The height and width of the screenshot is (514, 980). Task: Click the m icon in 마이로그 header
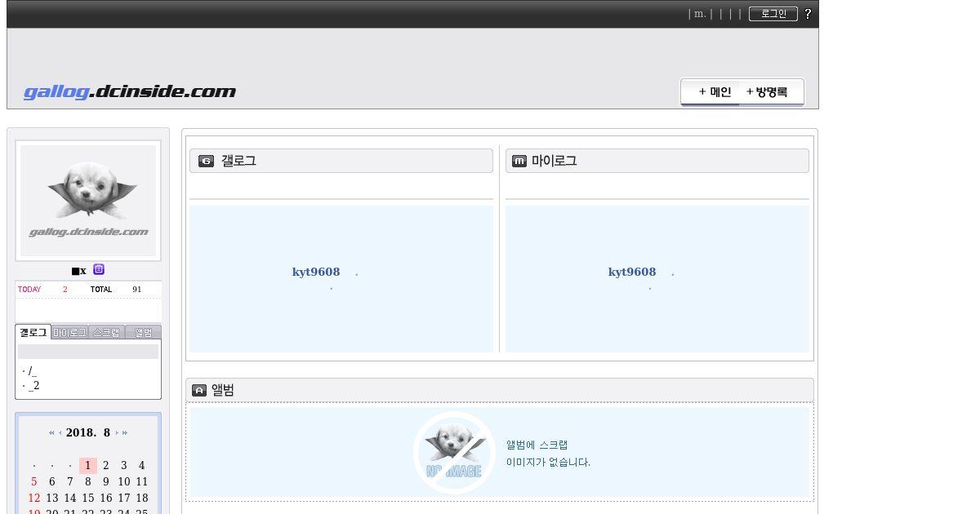coord(519,161)
